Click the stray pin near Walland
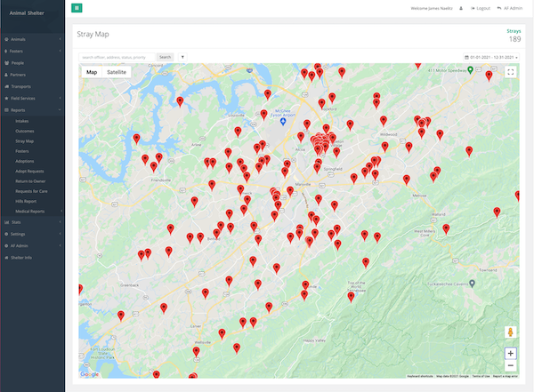 (446, 228)
